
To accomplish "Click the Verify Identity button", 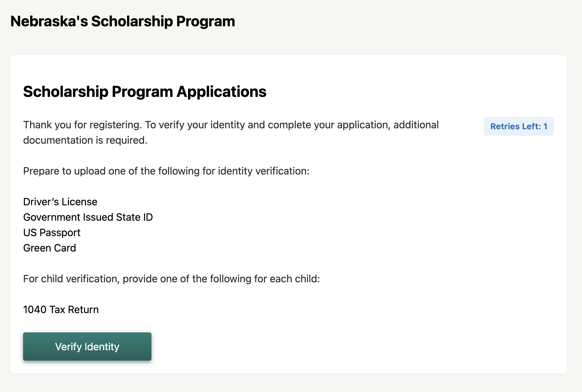I will coord(87,346).
